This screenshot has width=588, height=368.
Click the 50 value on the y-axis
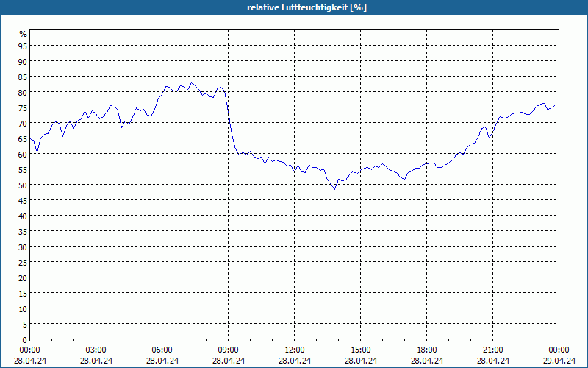(23, 185)
